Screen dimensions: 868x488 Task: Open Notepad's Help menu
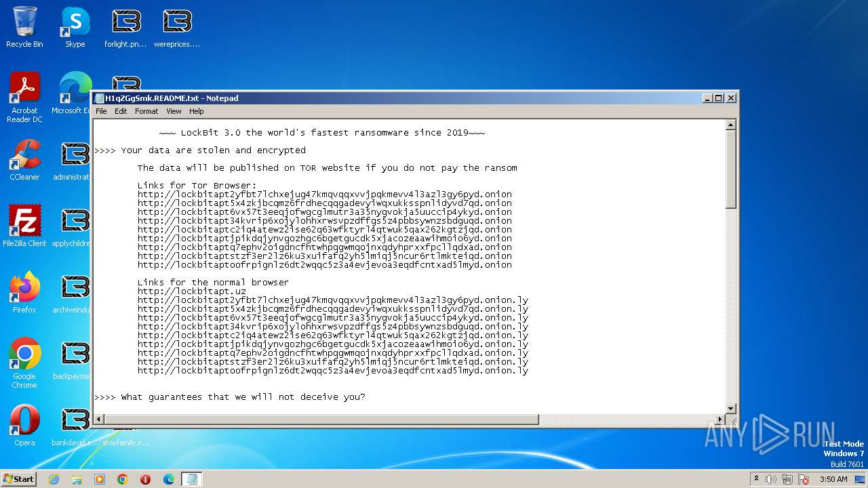pos(197,111)
